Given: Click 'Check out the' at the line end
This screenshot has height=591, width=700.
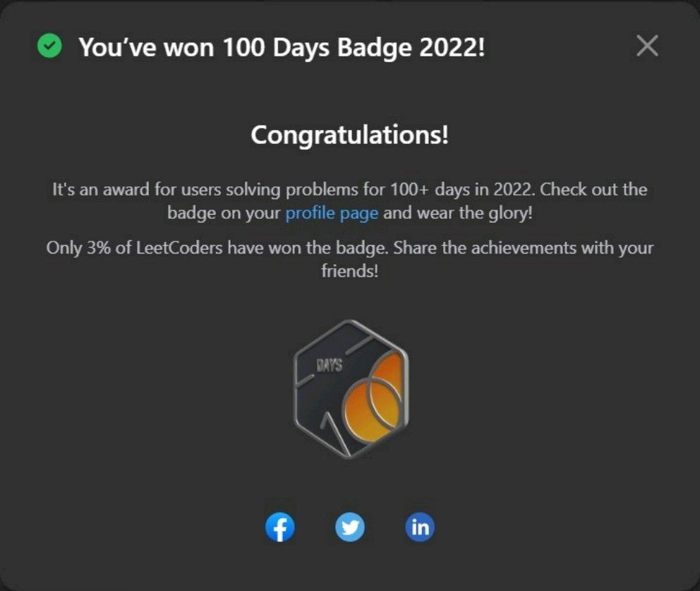Looking at the screenshot, I should (x=593, y=189).
